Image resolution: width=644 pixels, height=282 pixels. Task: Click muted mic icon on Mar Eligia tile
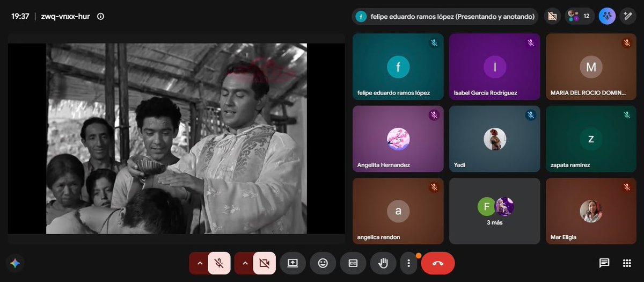[x=627, y=187]
